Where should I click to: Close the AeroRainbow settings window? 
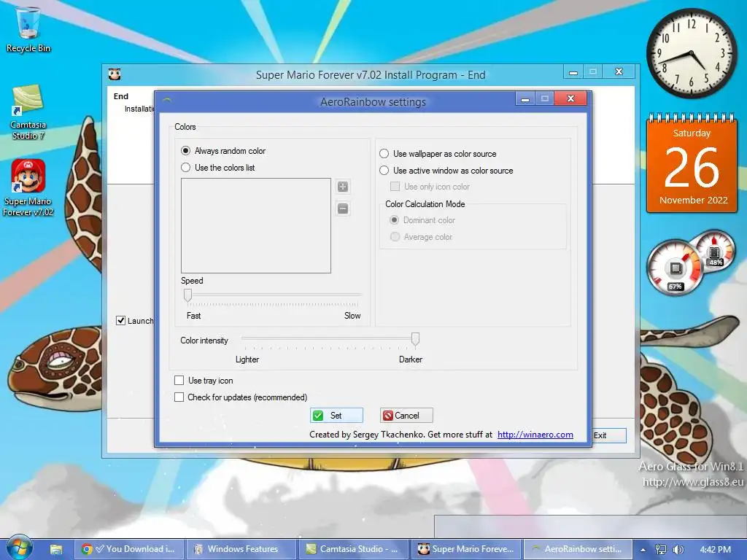click(570, 98)
